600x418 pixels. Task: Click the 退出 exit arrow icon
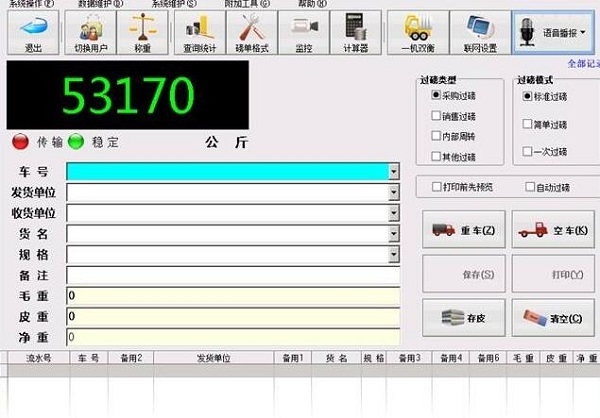33,33
